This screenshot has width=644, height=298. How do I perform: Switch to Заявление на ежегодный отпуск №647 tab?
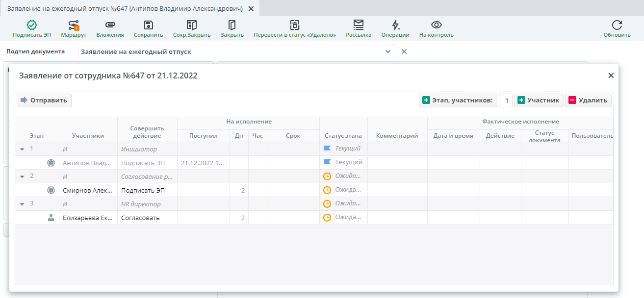click(125, 9)
